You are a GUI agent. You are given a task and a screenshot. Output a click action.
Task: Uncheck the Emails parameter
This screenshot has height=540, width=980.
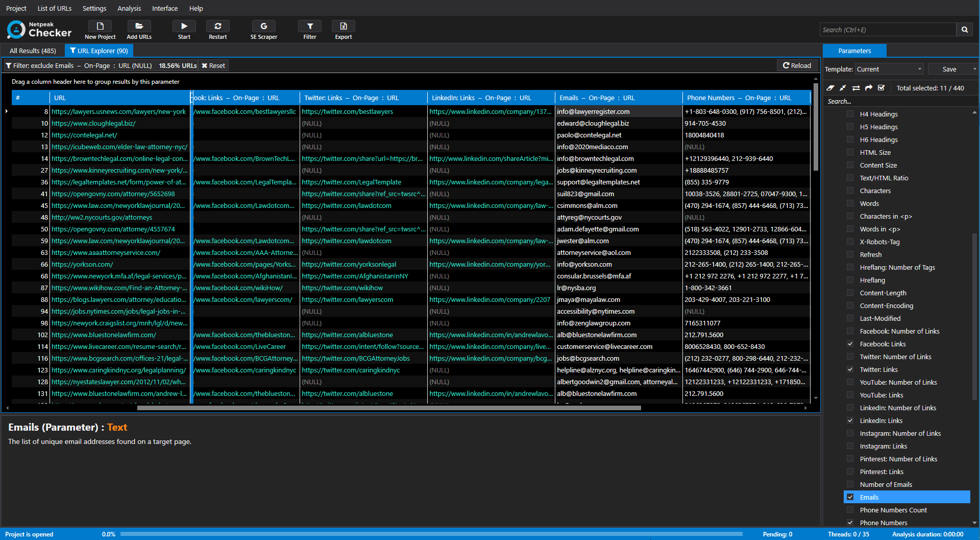tap(850, 497)
